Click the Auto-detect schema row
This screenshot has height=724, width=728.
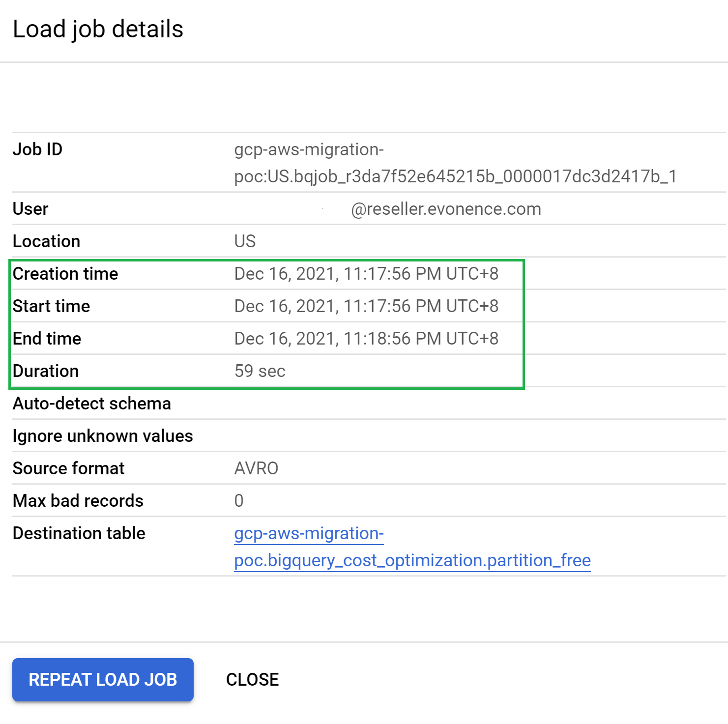click(x=92, y=403)
